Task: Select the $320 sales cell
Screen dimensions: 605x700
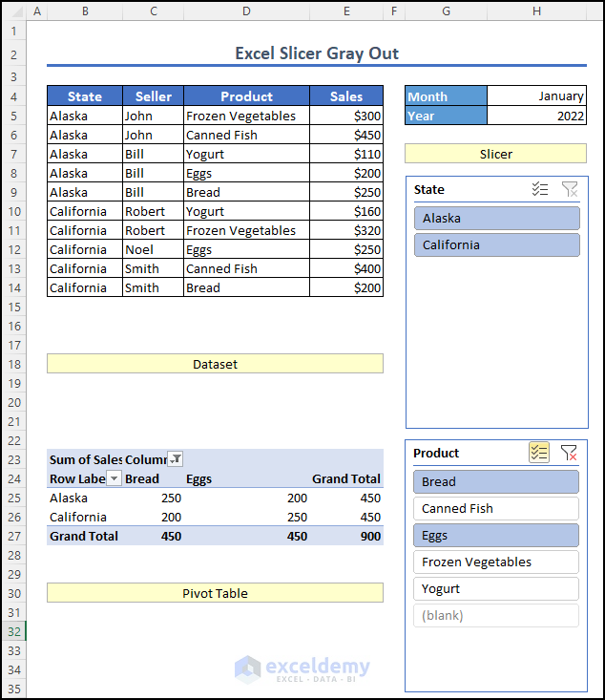Action: (x=346, y=230)
